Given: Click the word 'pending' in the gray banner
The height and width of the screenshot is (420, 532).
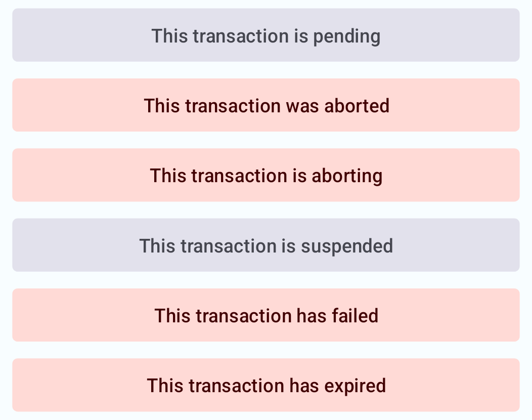Looking at the screenshot, I should 346,36.
